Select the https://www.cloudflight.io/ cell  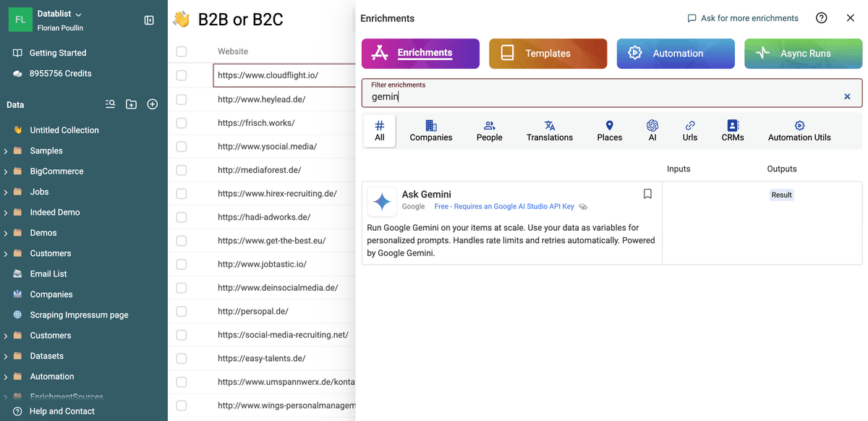tap(284, 75)
